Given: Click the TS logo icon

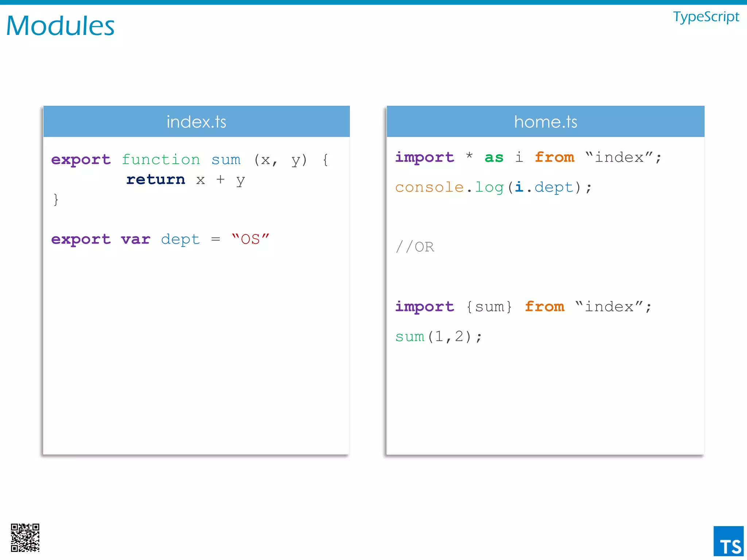Looking at the screenshot, I should coord(728,541).
